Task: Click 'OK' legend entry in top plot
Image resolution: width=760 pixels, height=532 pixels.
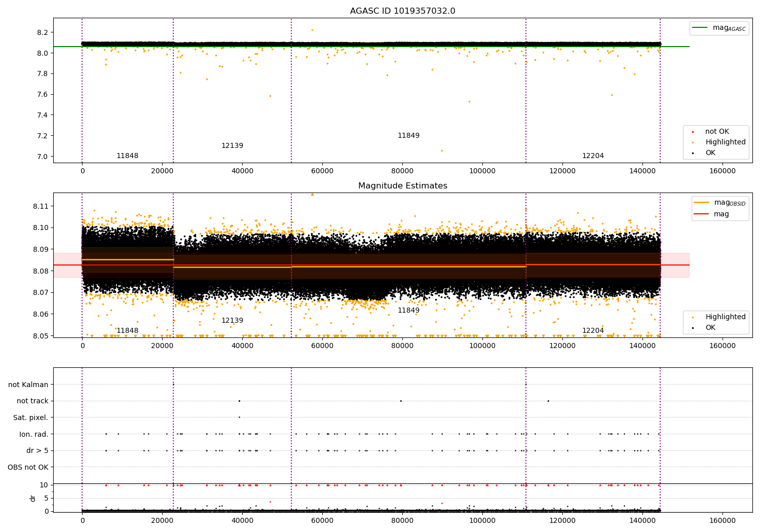Action: 710,153
